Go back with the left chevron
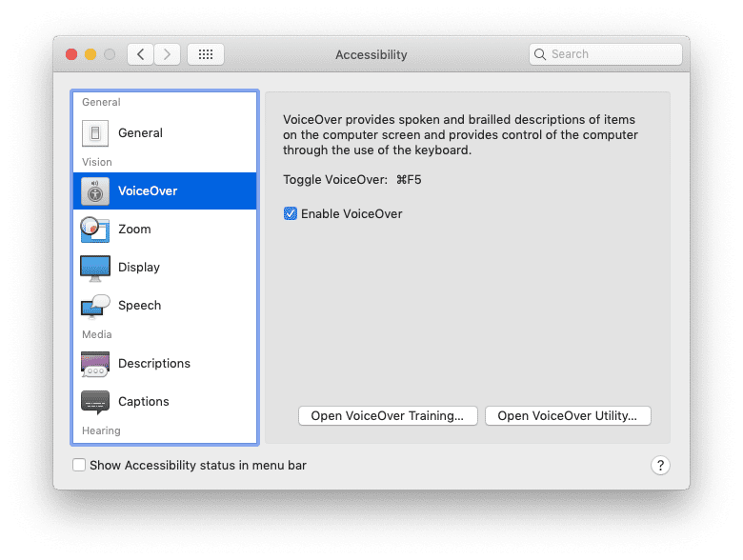This screenshot has height=560, width=743. coord(140,54)
